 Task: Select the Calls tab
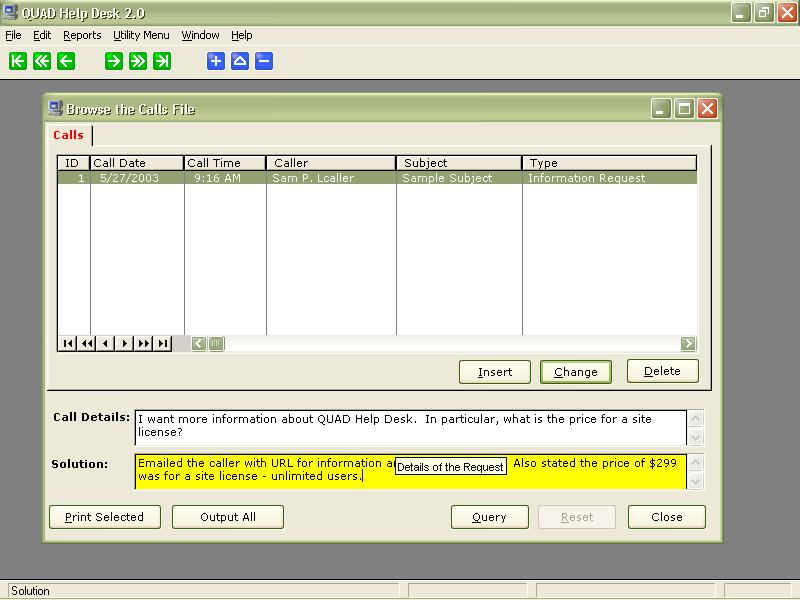tap(68, 135)
